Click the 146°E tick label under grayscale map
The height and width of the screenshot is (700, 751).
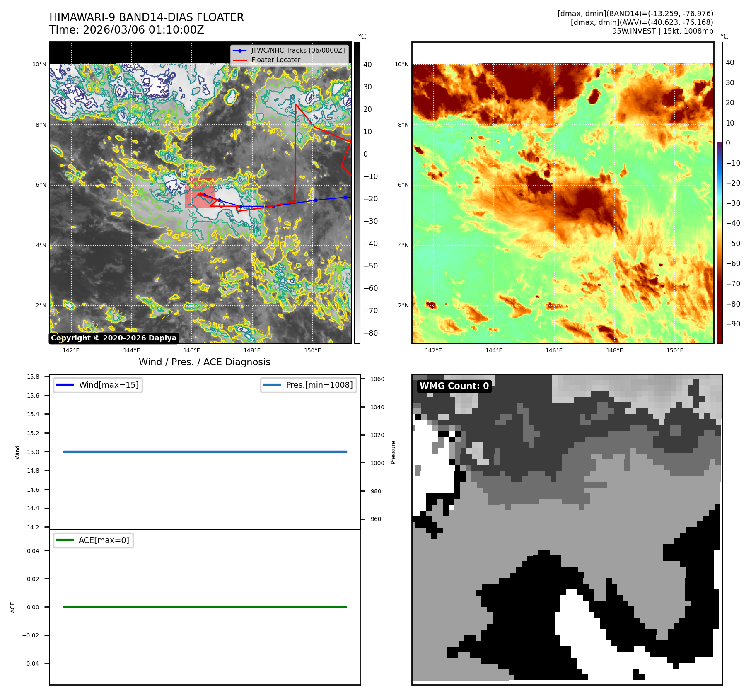[191, 350]
